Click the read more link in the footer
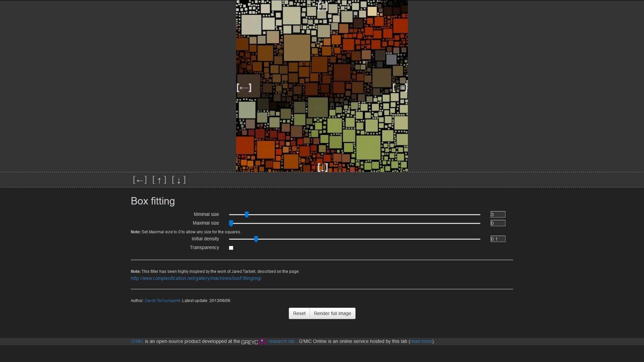 [x=421, y=342]
